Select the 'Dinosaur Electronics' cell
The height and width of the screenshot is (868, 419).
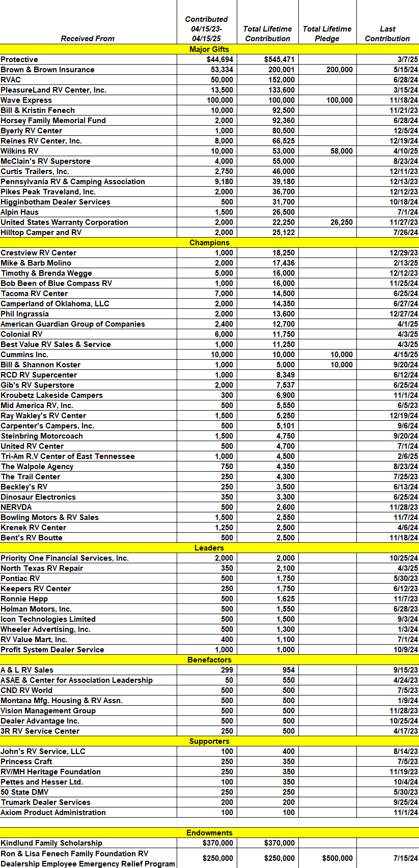coord(38,497)
